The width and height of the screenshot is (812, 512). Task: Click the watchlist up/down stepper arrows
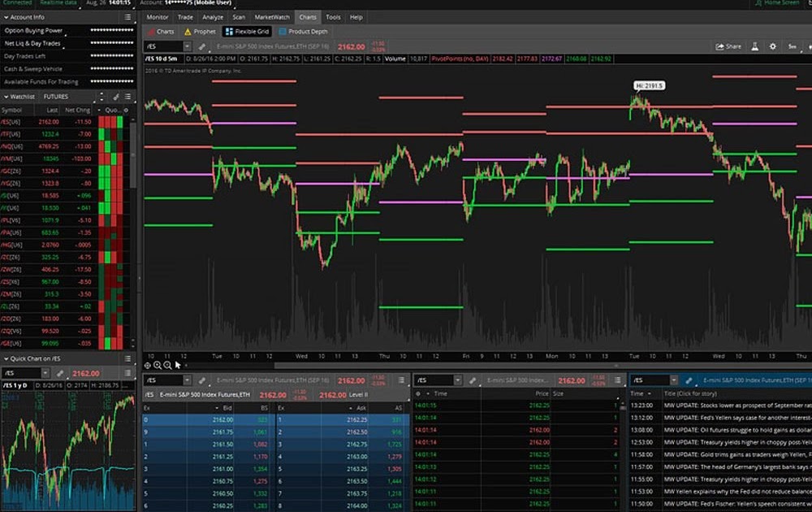tap(101, 97)
